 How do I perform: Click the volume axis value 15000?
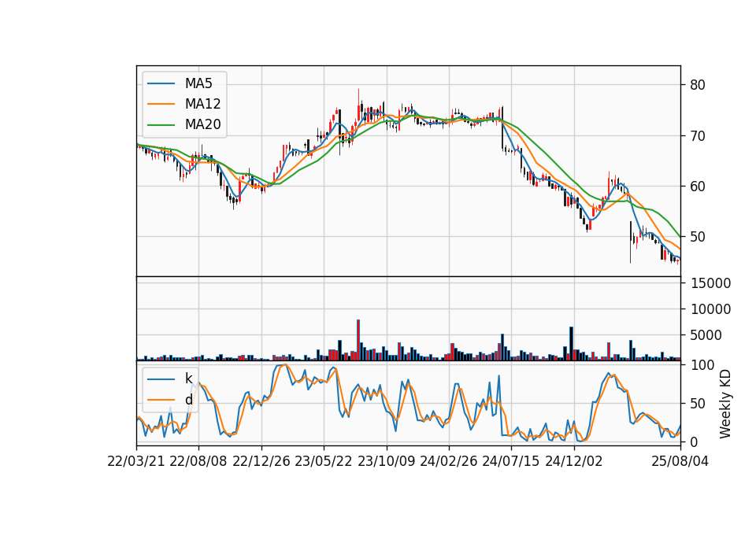click(710, 283)
